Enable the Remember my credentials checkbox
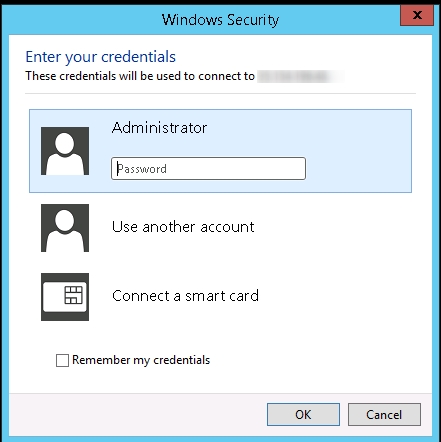The image size is (441, 442). (62, 360)
